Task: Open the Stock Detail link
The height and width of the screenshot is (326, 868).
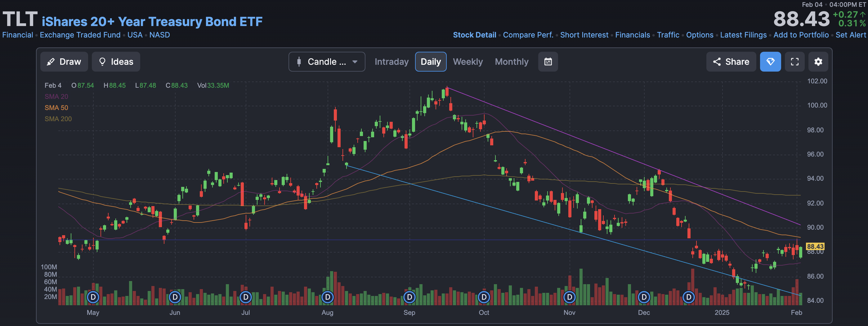Action: pyautogui.click(x=474, y=35)
